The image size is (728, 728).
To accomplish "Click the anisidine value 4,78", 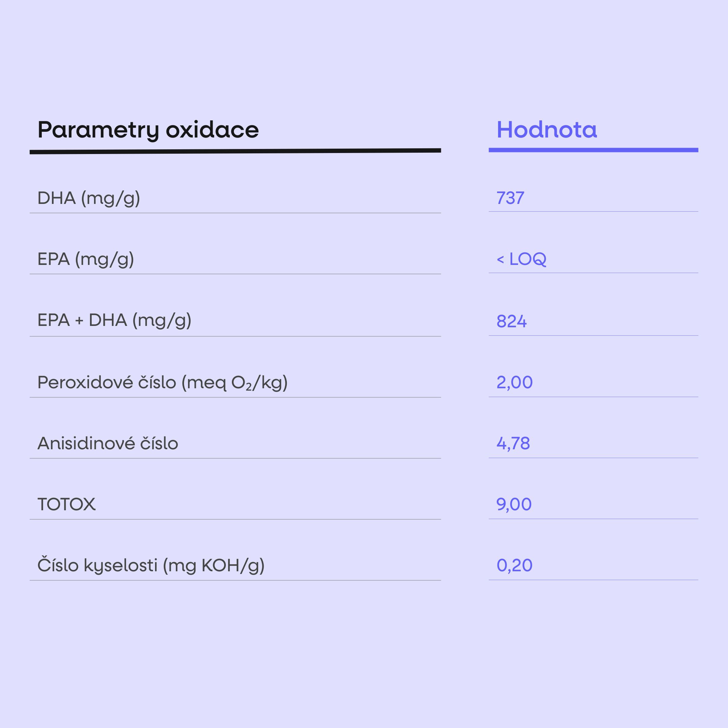I will point(513,444).
